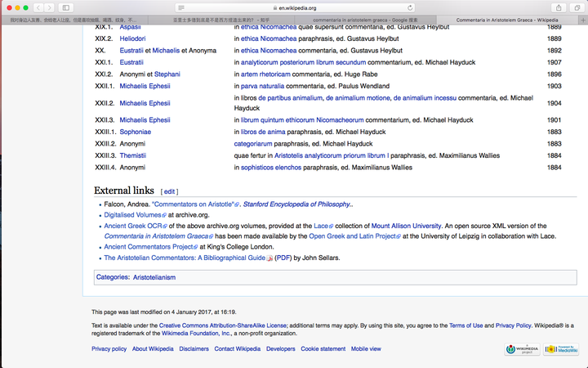Open the de partibus animalium link
Screen dimensions: 588x368
tap(290, 98)
